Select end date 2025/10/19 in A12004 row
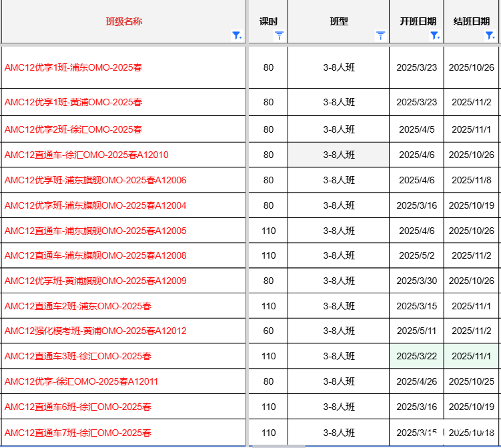 point(472,205)
